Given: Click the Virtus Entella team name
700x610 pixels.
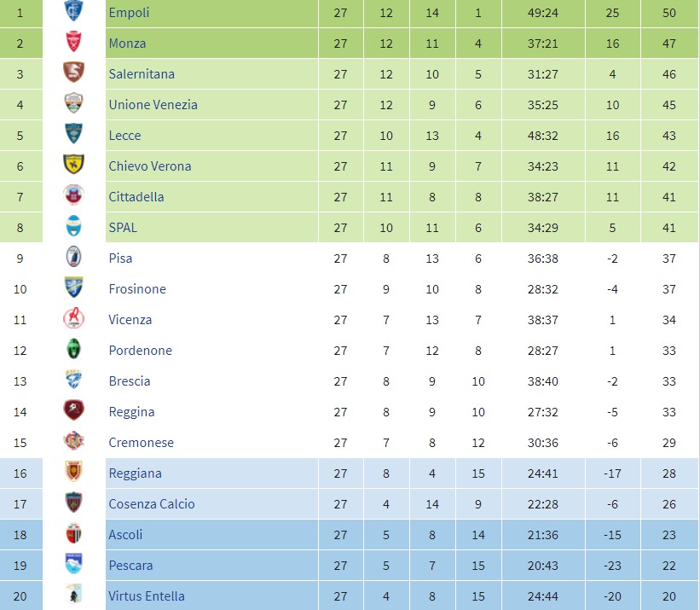Looking at the screenshot, I should click(147, 596).
